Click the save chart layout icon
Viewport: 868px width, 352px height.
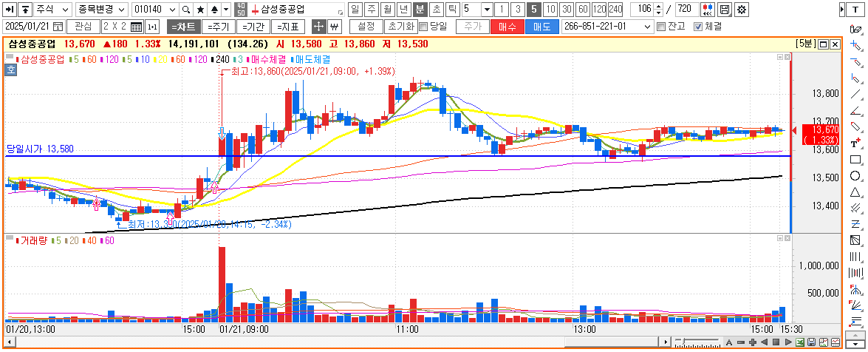coord(725,10)
